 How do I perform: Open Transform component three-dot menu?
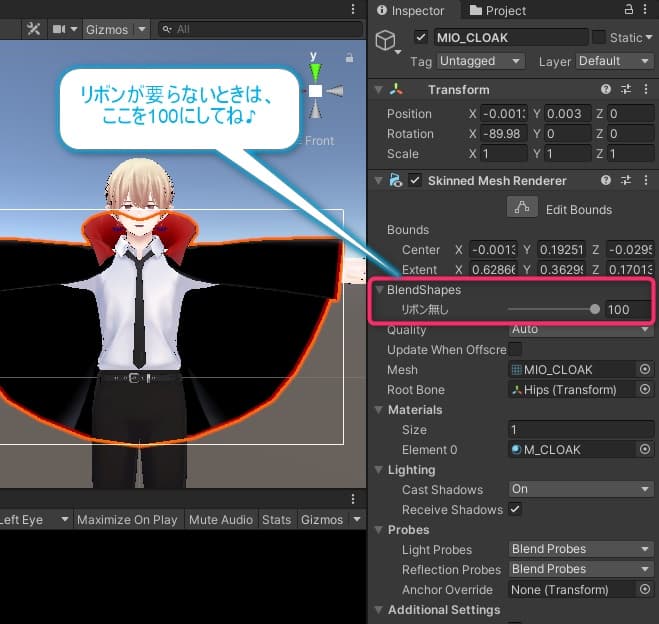646,90
